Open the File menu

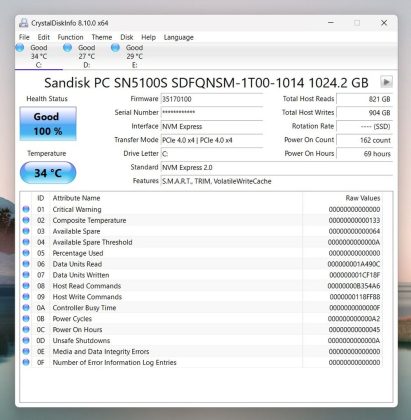(x=24, y=37)
